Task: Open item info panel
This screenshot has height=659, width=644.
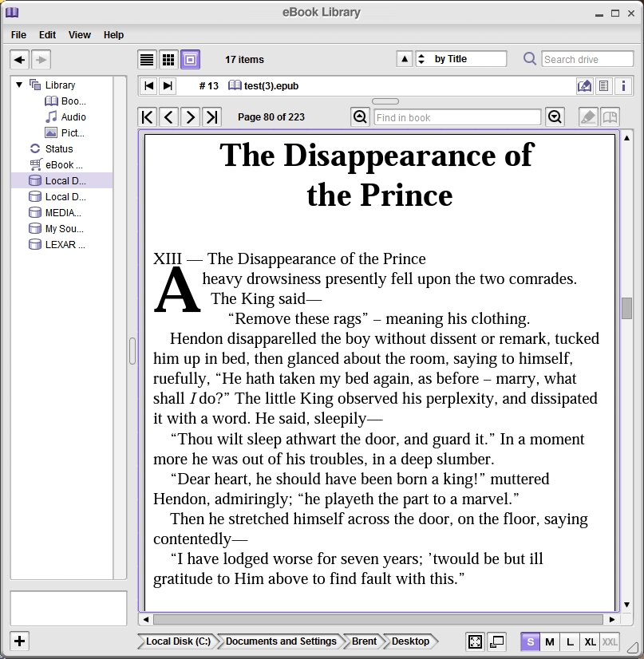Action: point(623,86)
